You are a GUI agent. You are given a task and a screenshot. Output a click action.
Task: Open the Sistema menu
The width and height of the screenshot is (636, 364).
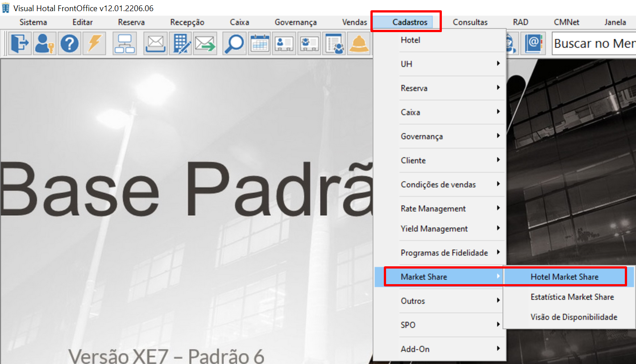[33, 22]
